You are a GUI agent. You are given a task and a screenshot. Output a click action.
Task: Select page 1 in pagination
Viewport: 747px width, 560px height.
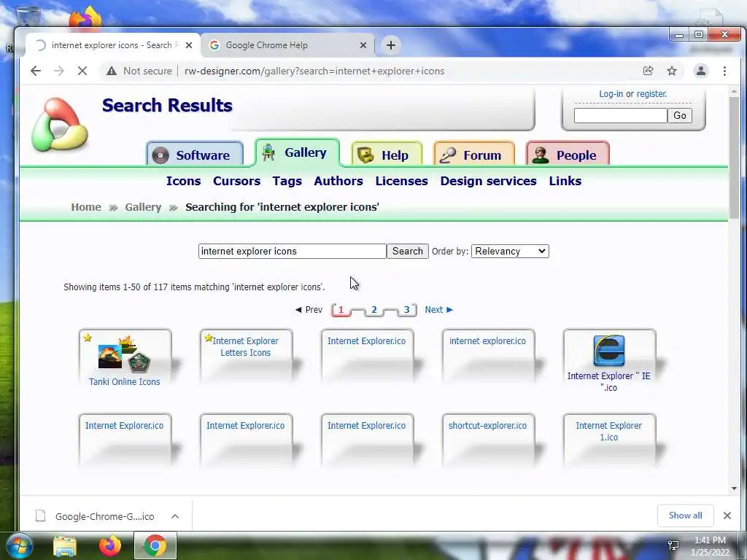(x=341, y=309)
